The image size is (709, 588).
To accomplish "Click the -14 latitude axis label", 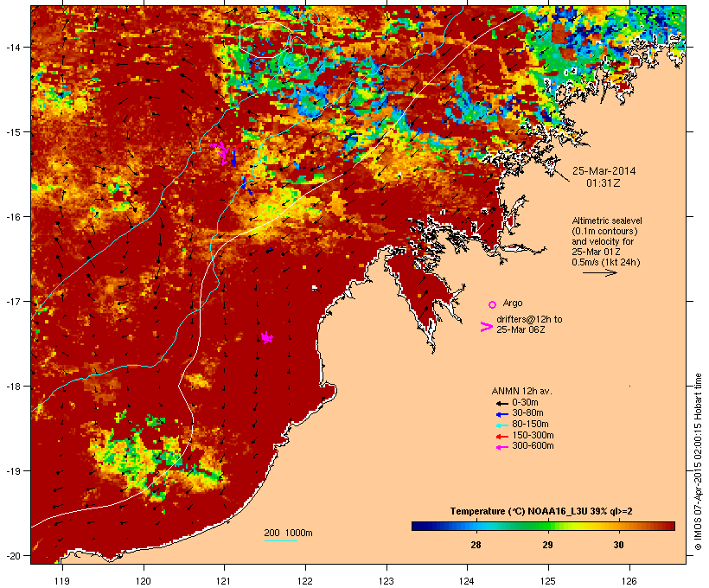I will point(12,47).
